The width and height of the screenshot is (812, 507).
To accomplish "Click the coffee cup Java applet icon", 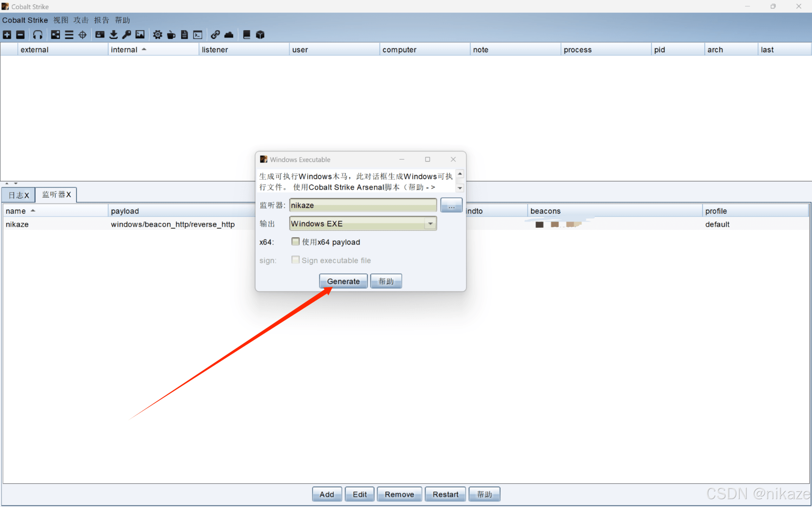I will [x=171, y=35].
